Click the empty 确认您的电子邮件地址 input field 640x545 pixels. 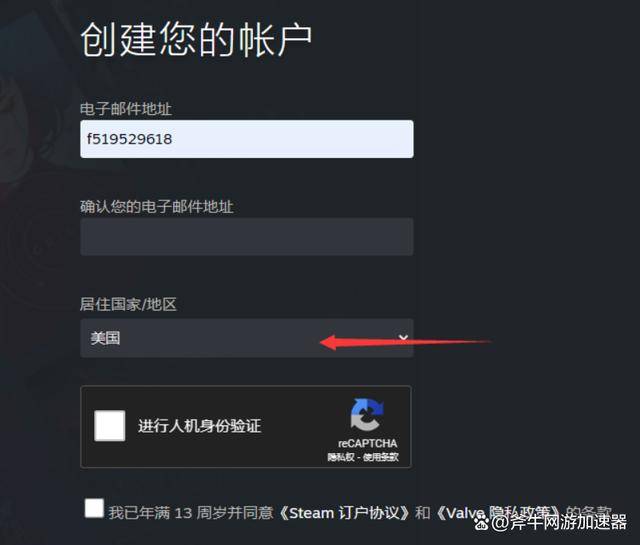coord(247,237)
